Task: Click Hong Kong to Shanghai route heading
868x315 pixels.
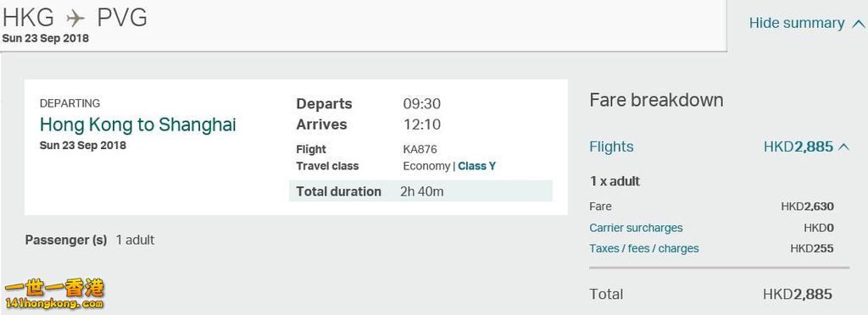Action: [x=138, y=124]
